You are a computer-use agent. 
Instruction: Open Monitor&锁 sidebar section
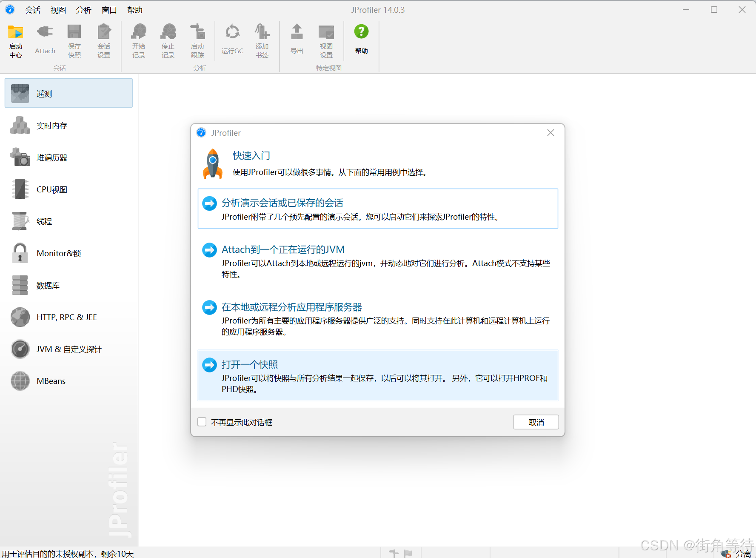pyautogui.click(x=68, y=253)
